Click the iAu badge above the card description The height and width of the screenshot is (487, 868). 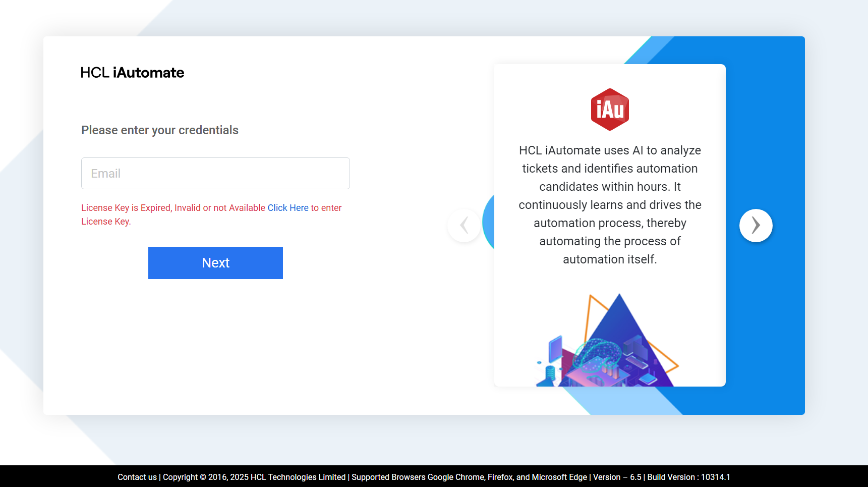pyautogui.click(x=610, y=109)
